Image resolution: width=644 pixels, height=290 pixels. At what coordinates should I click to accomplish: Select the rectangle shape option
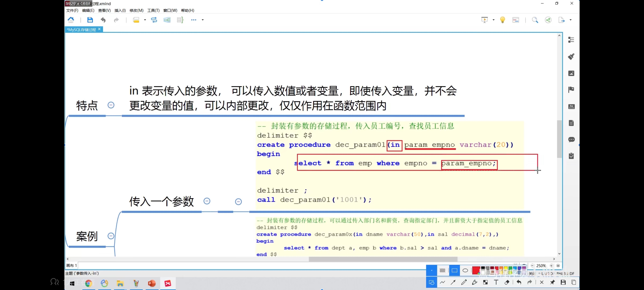click(454, 270)
